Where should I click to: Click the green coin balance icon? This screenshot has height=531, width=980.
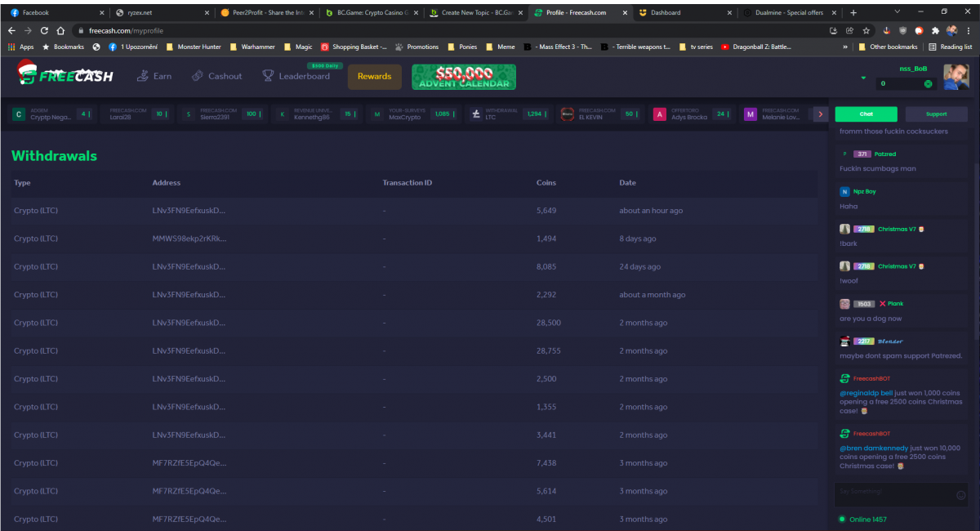(x=928, y=84)
